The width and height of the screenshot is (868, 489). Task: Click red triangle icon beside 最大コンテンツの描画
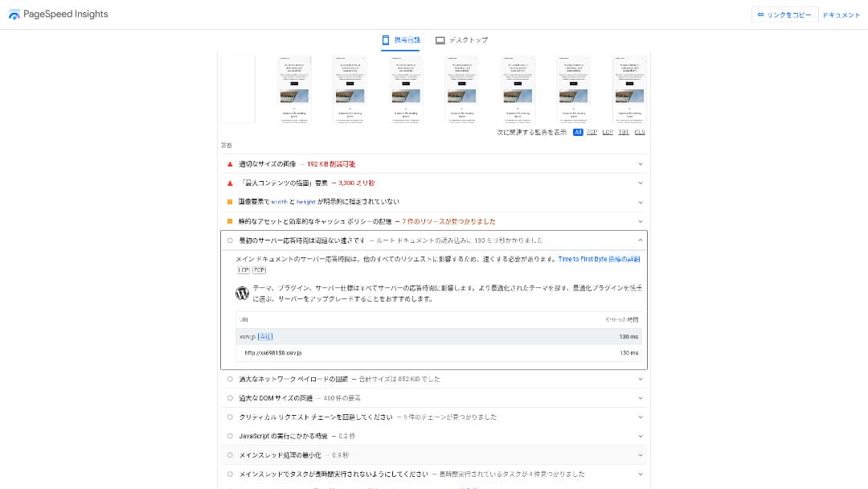click(x=230, y=183)
